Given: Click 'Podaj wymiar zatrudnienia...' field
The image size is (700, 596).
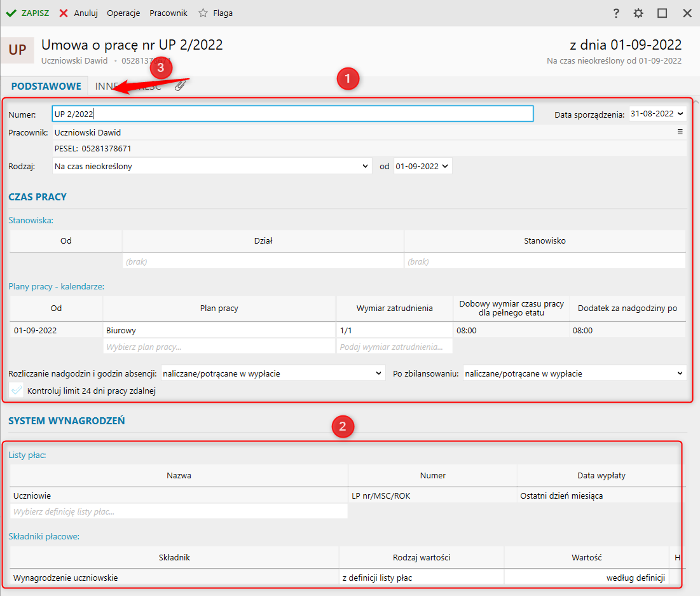Looking at the screenshot, I should (394, 347).
